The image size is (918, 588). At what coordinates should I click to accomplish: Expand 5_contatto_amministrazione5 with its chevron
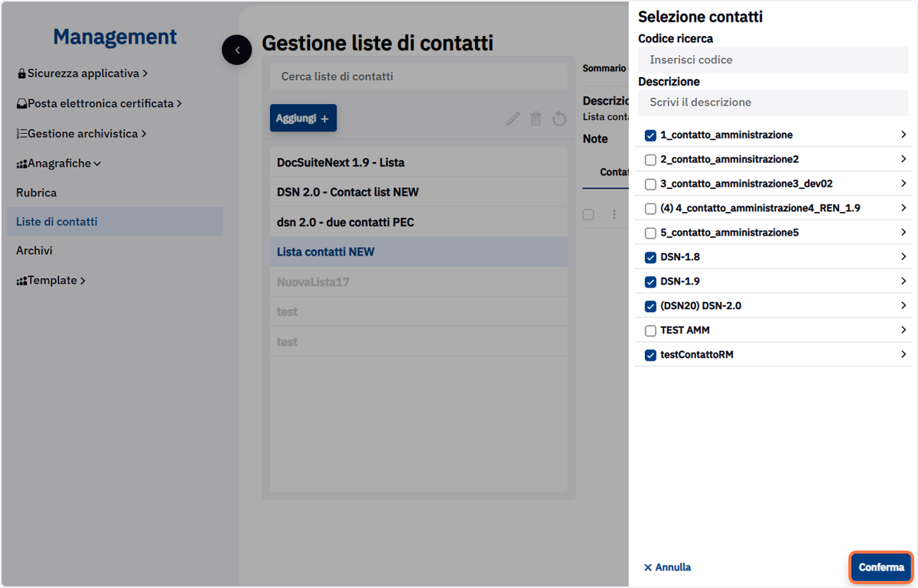pyautogui.click(x=903, y=232)
